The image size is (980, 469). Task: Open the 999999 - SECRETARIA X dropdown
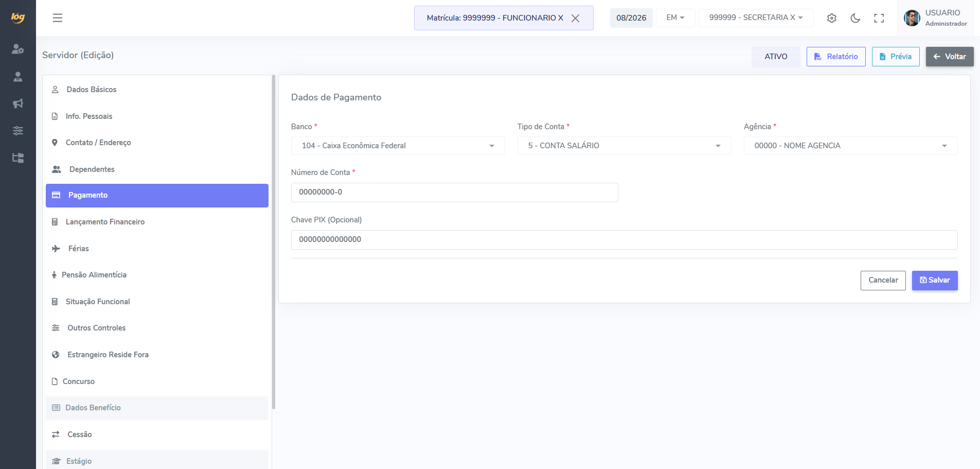(x=756, y=18)
